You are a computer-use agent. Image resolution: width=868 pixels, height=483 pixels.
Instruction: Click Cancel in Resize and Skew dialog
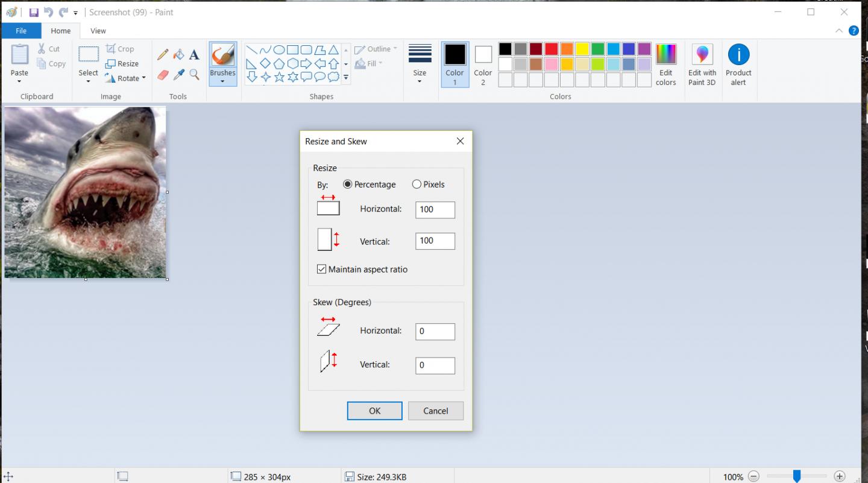[435, 411]
